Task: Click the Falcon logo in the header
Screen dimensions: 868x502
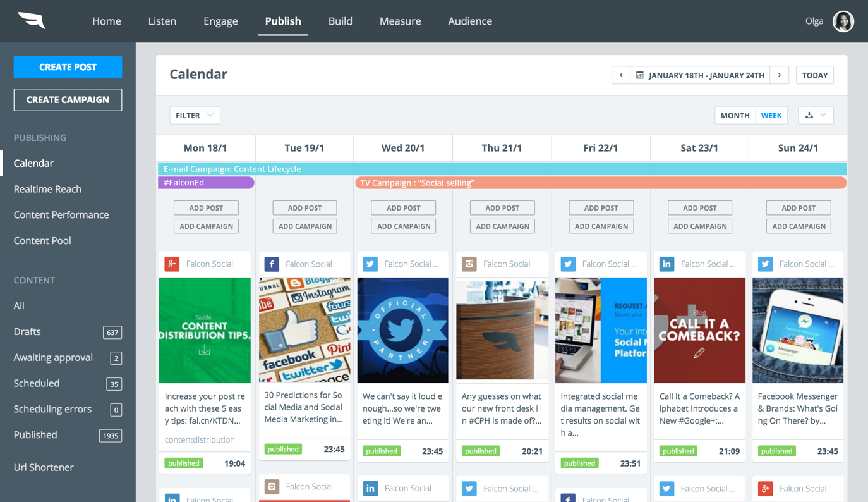Action: (32, 21)
